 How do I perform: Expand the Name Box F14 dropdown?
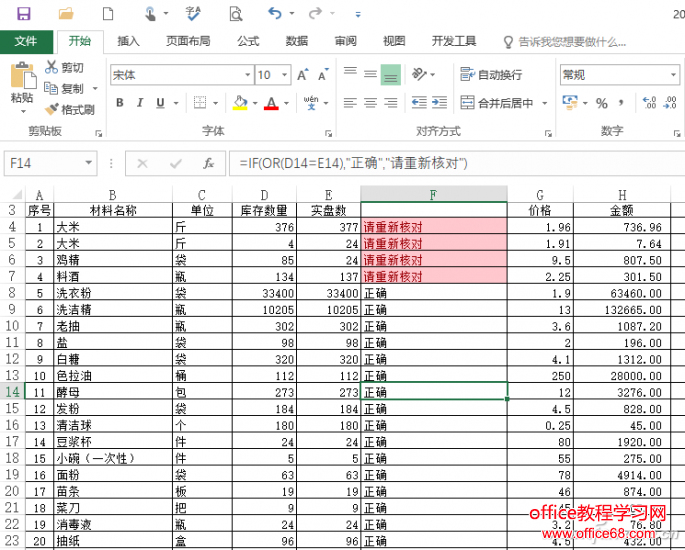point(89,163)
